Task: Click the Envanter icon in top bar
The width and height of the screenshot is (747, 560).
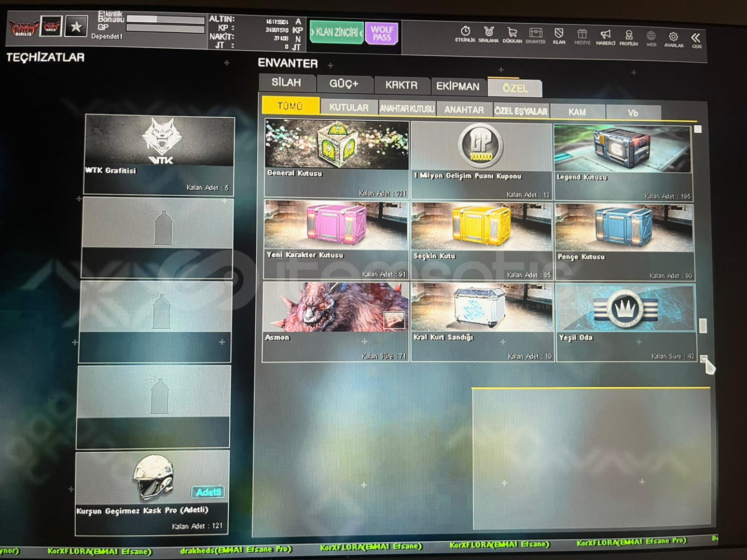Action: coord(535,36)
